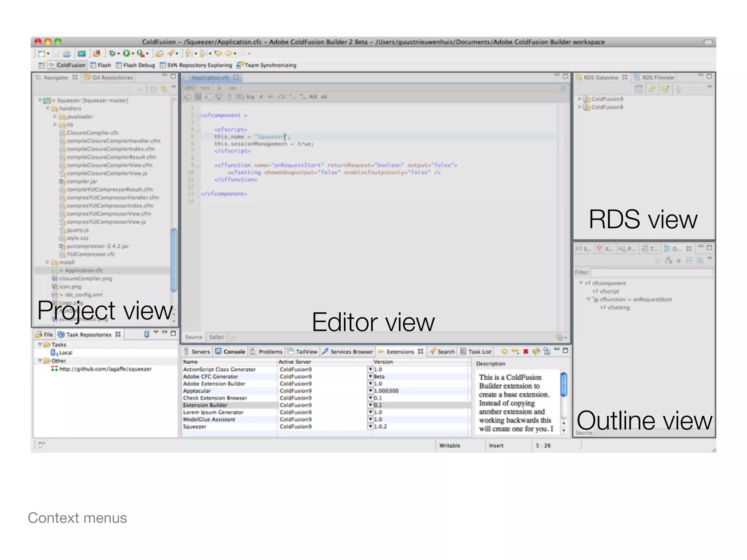
Task: Click the Link with Editor icon in Navigator
Action: click(164, 89)
